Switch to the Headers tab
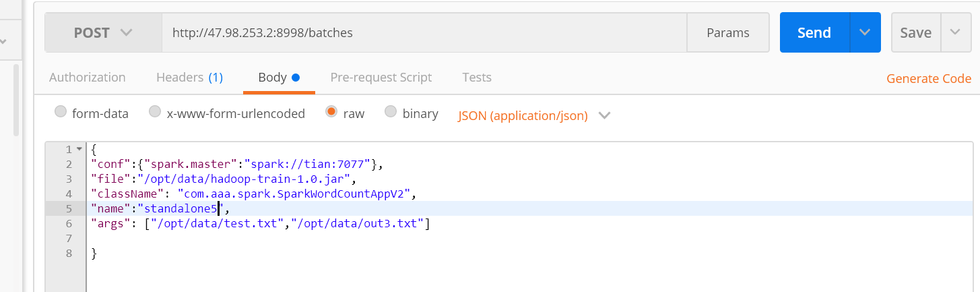Viewport: 980px width, 292px height. 189,78
